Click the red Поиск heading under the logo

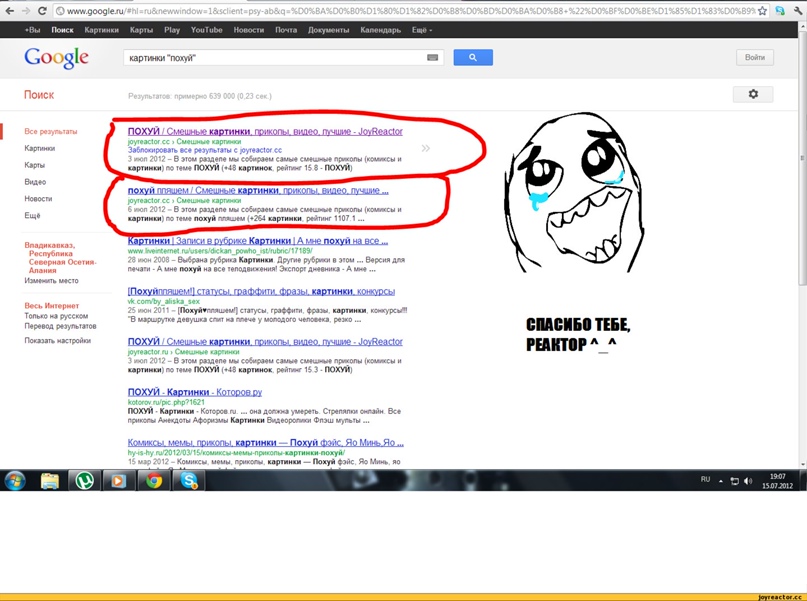tap(39, 95)
